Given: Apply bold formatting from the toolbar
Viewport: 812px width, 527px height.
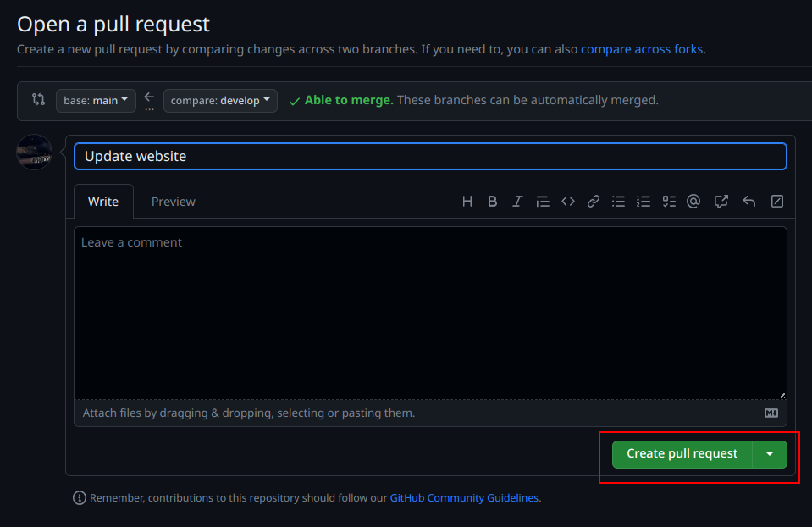Looking at the screenshot, I should 492,202.
